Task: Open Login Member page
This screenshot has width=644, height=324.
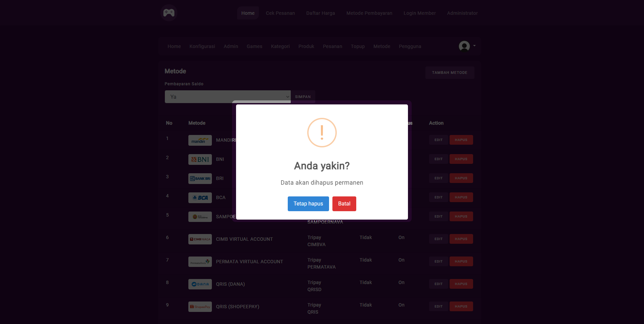Action: click(420, 13)
